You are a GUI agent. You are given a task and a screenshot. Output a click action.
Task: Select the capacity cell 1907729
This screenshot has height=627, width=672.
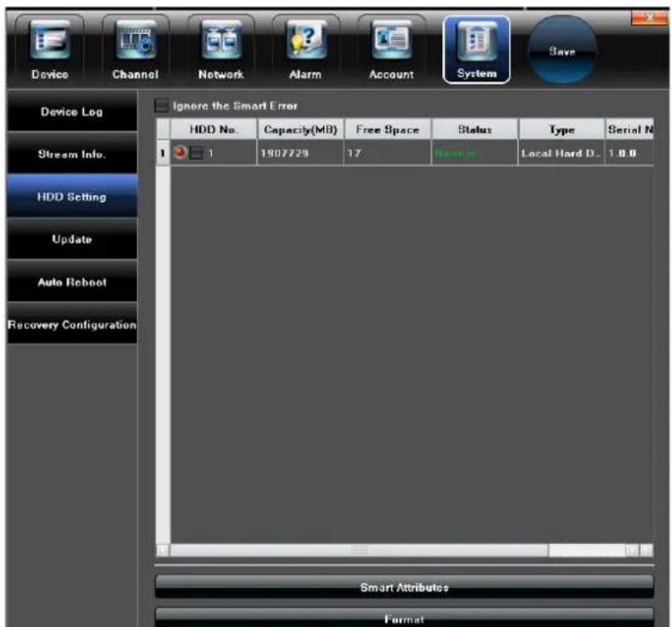click(x=301, y=153)
